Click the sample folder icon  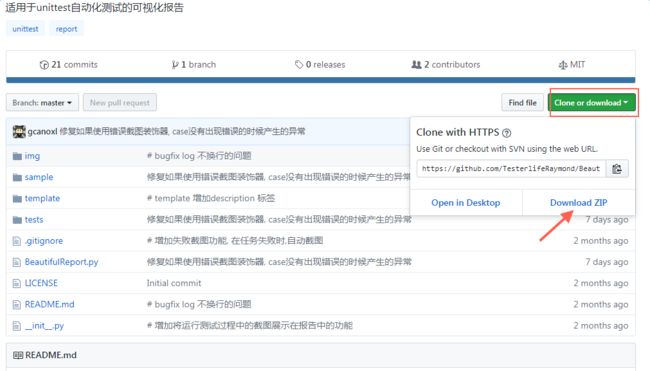(x=17, y=177)
